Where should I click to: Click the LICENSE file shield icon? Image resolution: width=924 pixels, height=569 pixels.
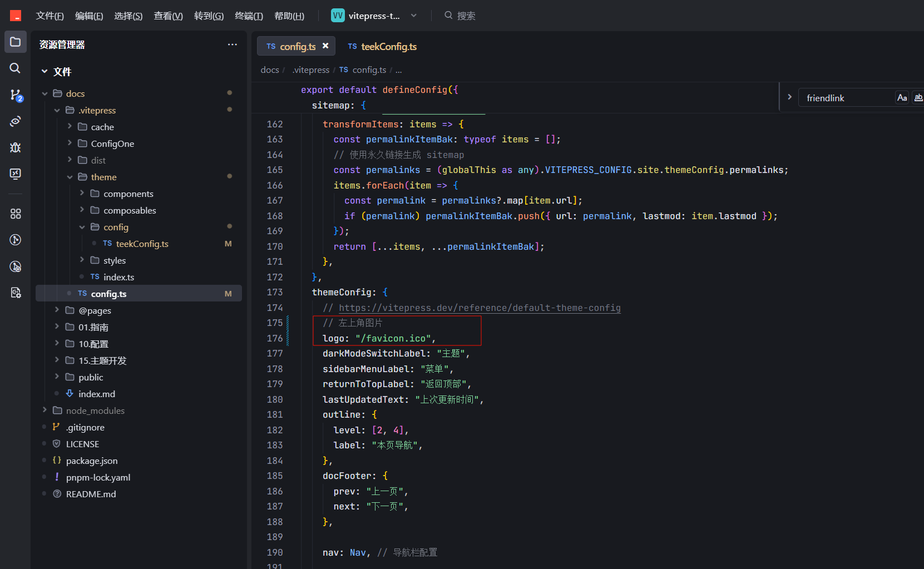(56, 444)
